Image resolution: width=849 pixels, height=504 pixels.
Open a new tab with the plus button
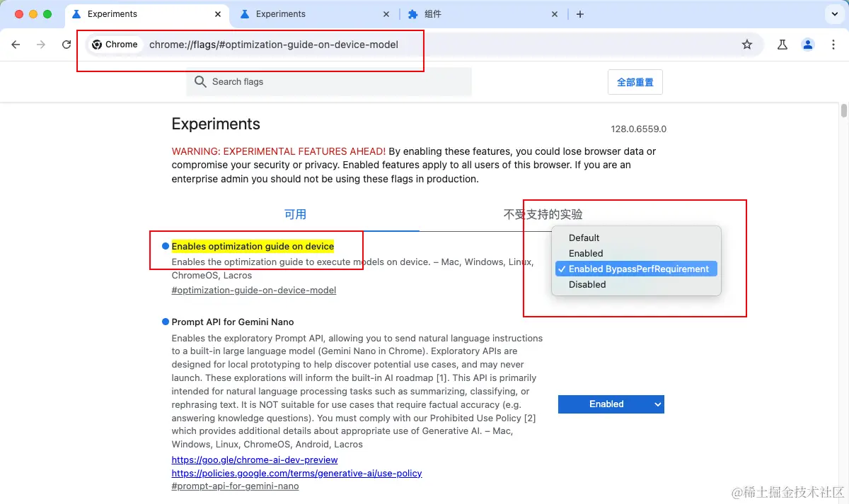(580, 14)
